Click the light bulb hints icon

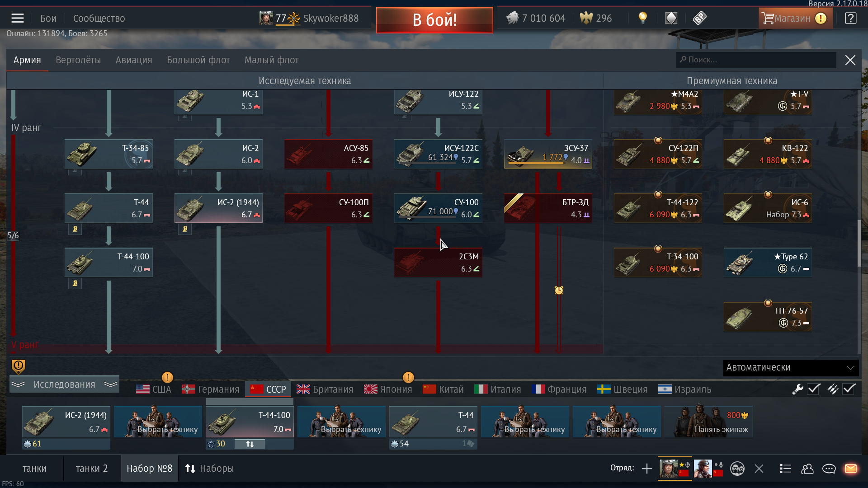coord(642,18)
